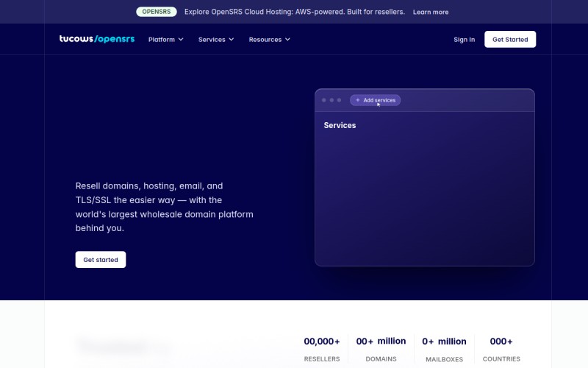The width and height of the screenshot is (588, 368).
Task: Click the hero Get started button
Action: click(101, 260)
